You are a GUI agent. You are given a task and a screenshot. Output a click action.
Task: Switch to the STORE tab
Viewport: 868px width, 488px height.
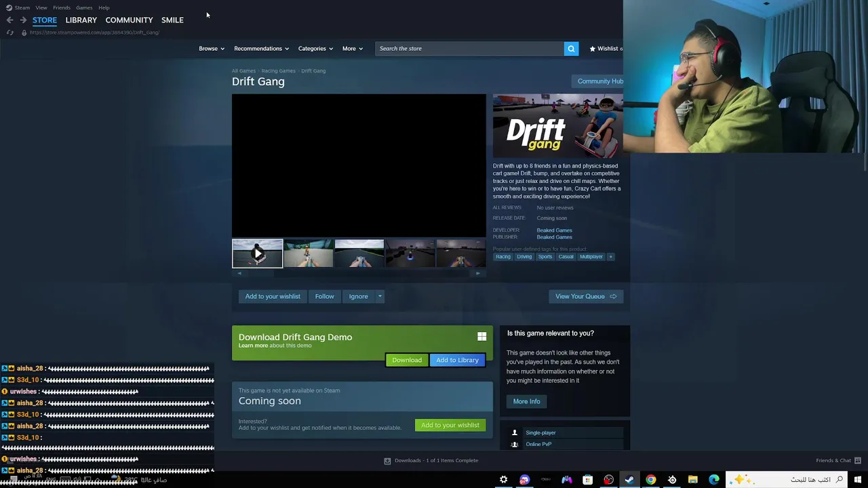45,20
